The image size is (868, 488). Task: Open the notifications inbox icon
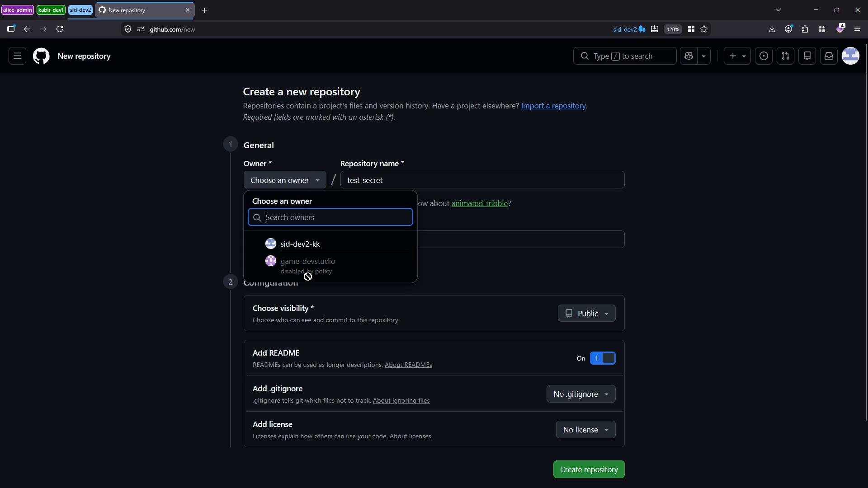[x=829, y=56]
